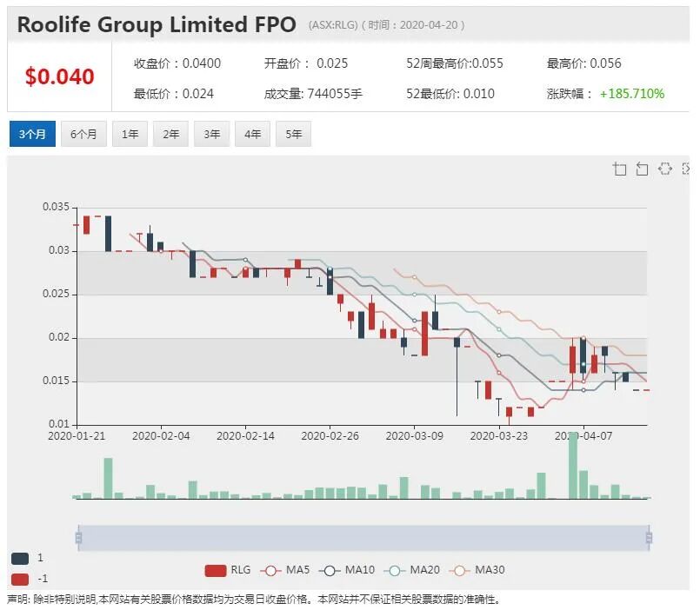
Task: Click the 最高价: 0.056 value
Action: pyautogui.click(x=584, y=63)
